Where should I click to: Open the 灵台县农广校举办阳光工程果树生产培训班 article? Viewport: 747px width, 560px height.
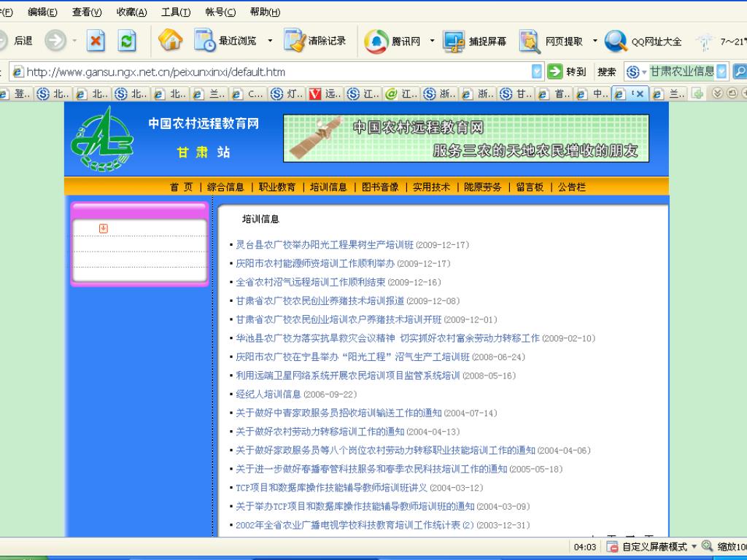(325, 245)
